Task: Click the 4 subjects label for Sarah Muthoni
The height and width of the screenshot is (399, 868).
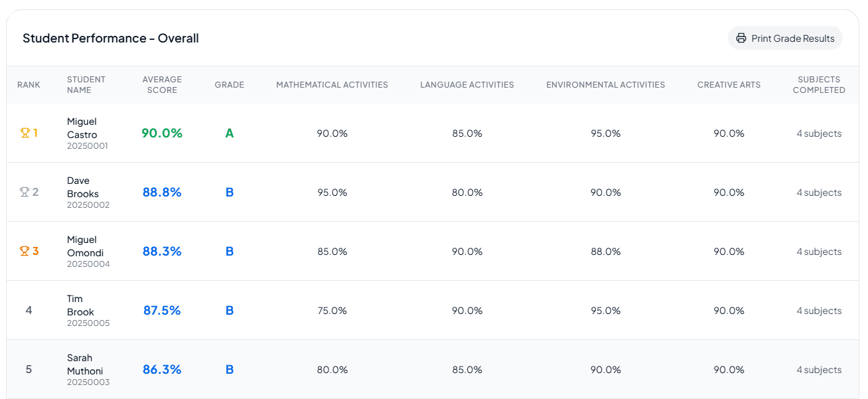Action: [819, 369]
